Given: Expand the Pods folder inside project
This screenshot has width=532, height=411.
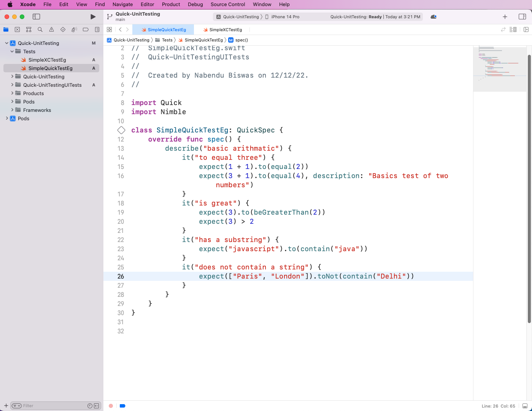Looking at the screenshot, I should [12, 102].
